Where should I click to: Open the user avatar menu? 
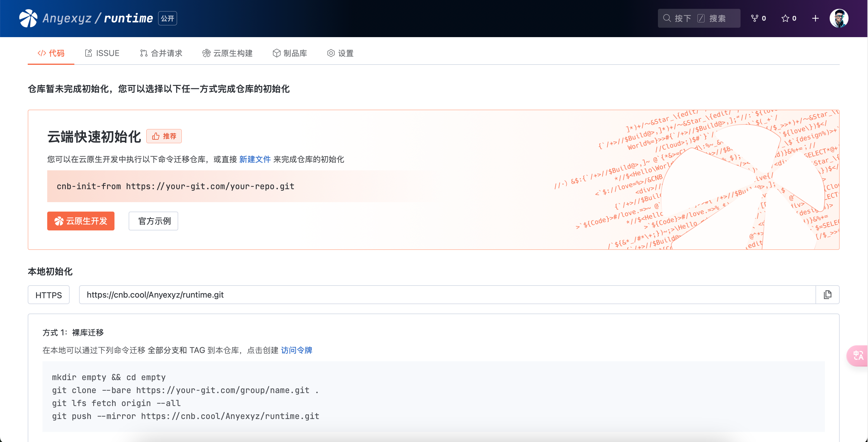coord(840,18)
